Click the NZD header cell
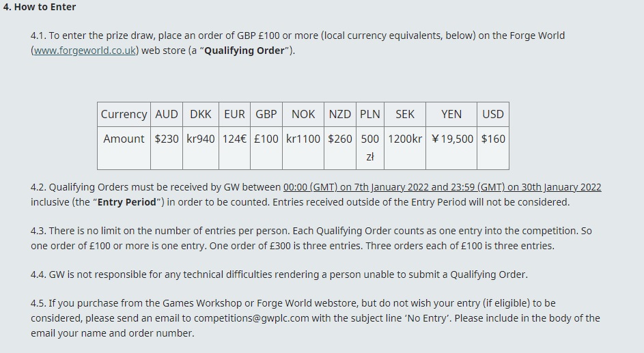 [x=340, y=114]
